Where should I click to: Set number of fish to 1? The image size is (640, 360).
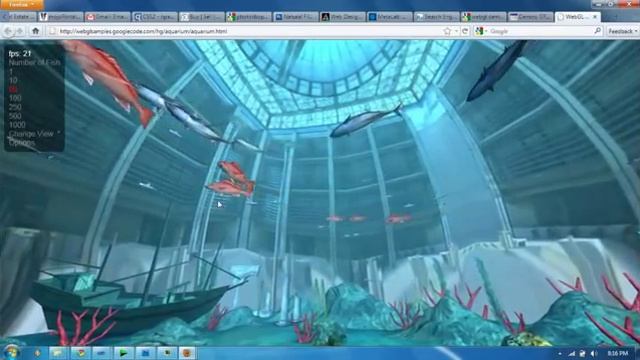click(11, 71)
